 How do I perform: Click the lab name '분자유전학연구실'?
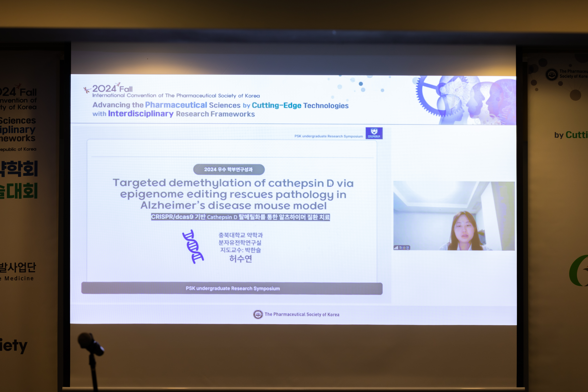click(x=240, y=243)
